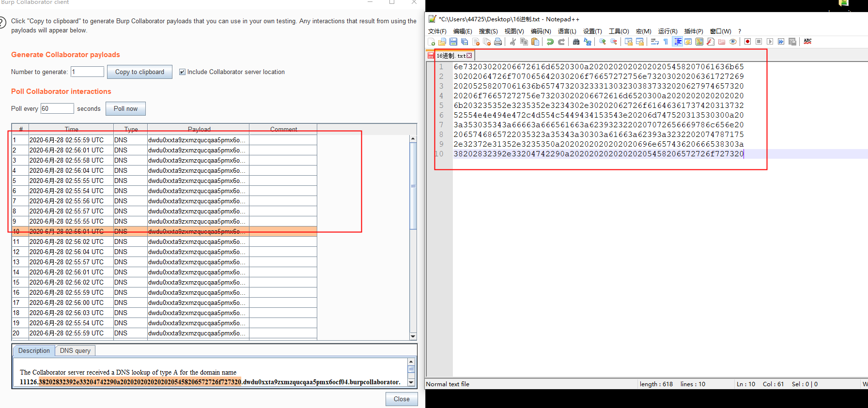
Task: Open the Replace toolbar icon
Action: coord(588,42)
